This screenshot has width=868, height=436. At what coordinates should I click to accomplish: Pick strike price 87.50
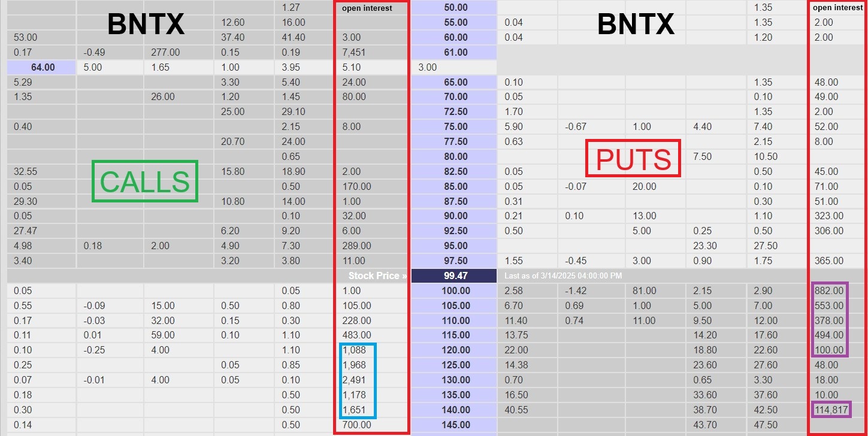[455, 201]
